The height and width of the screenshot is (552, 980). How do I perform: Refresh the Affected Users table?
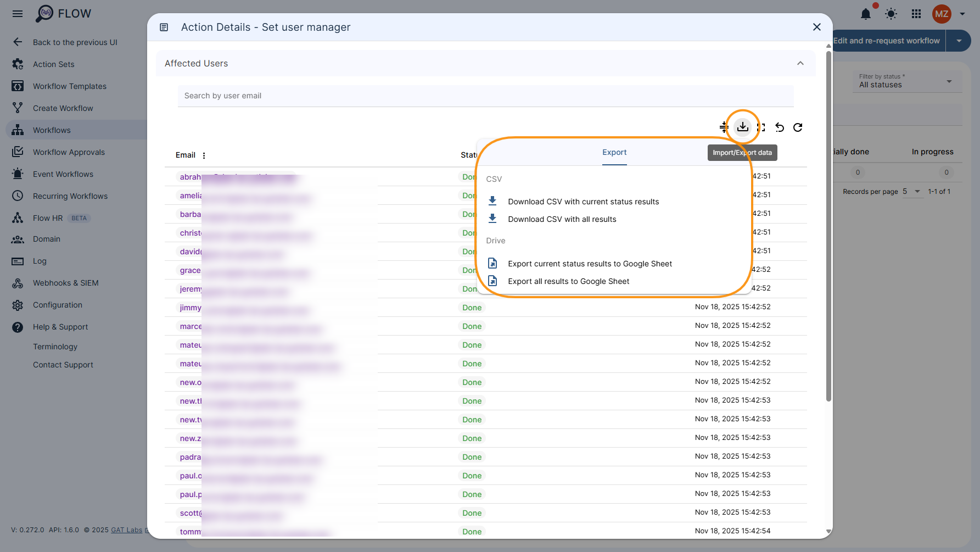(798, 127)
